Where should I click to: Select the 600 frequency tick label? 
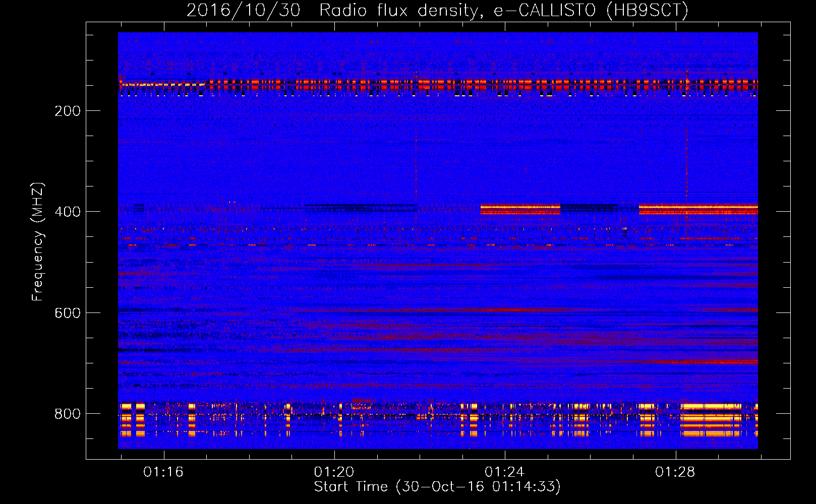pos(68,313)
